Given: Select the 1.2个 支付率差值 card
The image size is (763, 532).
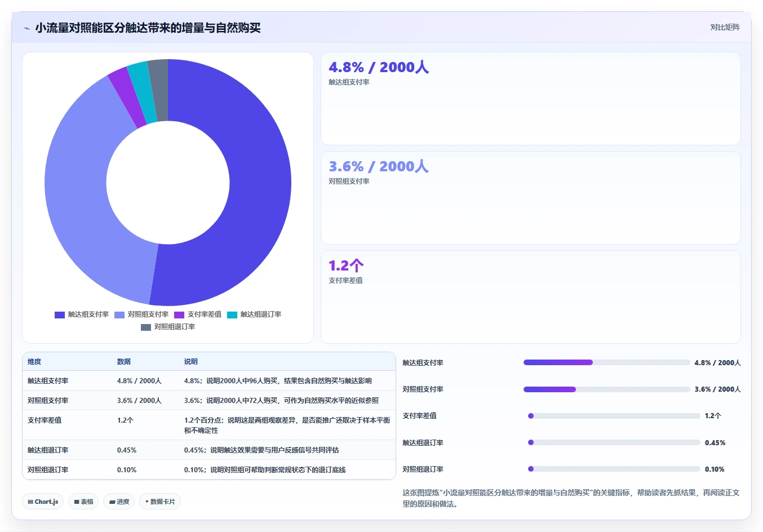Looking at the screenshot, I should click(x=531, y=297).
